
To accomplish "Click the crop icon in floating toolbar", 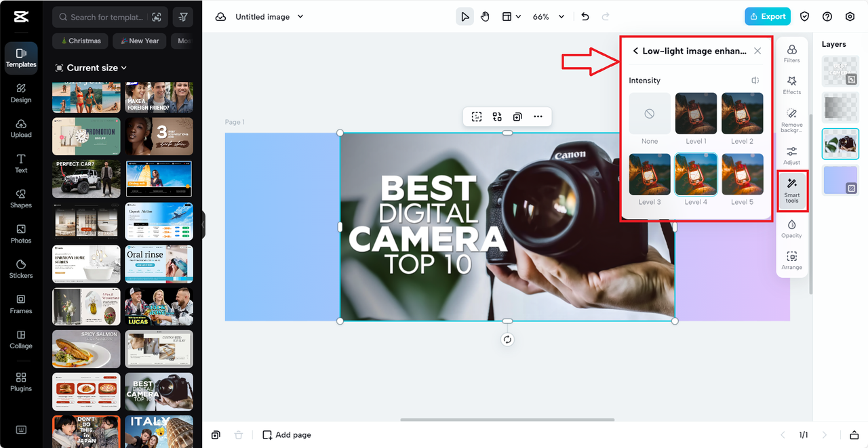I will point(477,117).
